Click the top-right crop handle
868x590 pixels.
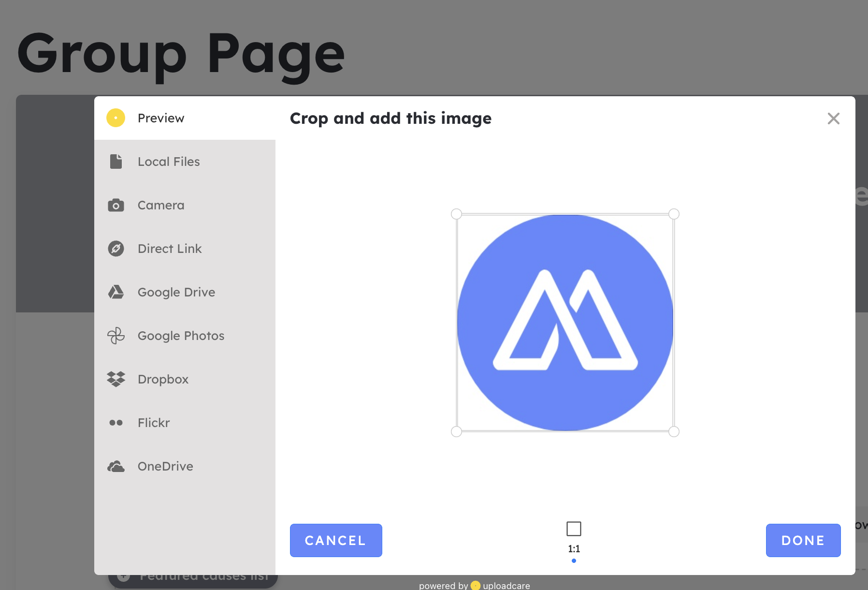click(674, 214)
